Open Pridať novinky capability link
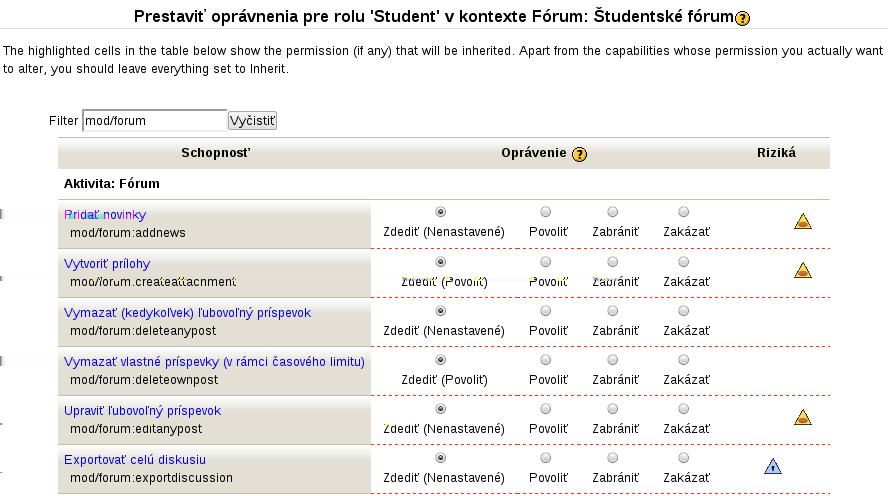 (105, 215)
